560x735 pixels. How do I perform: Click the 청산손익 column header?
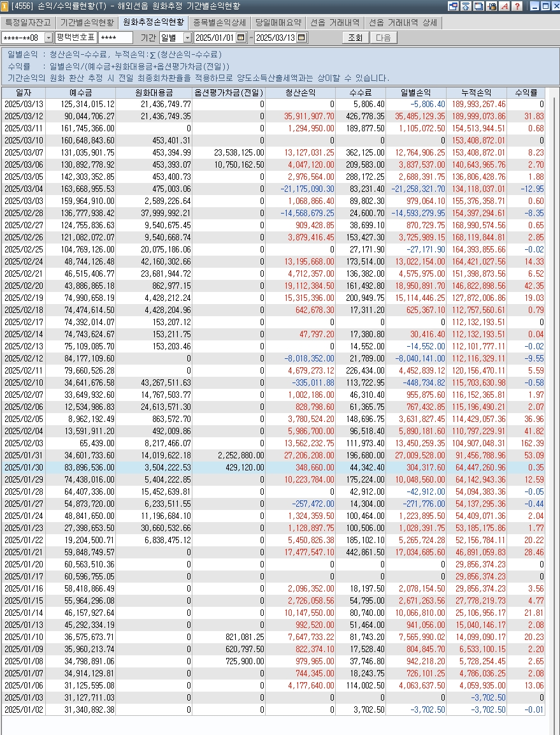(x=300, y=93)
